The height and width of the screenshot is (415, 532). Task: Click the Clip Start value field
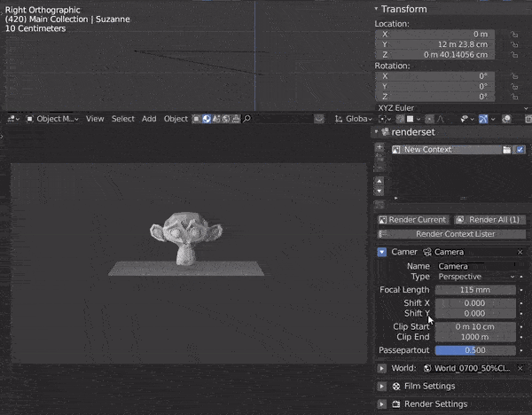tap(475, 327)
